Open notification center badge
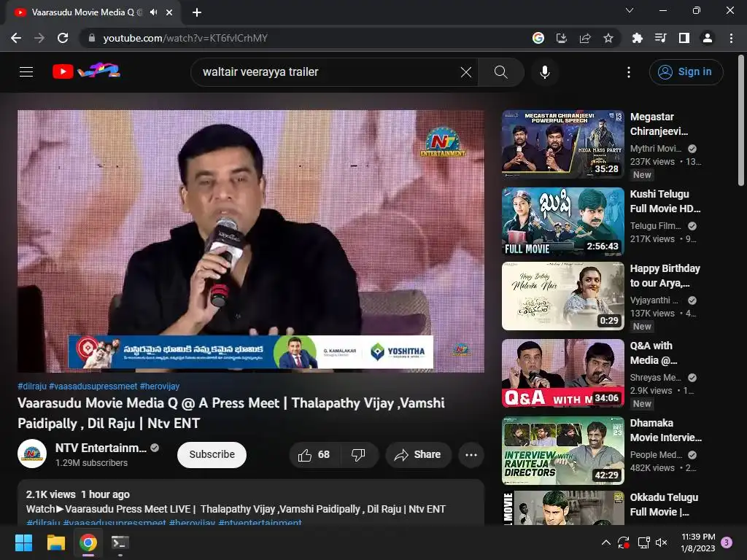The width and height of the screenshot is (747, 560). click(x=727, y=542)
